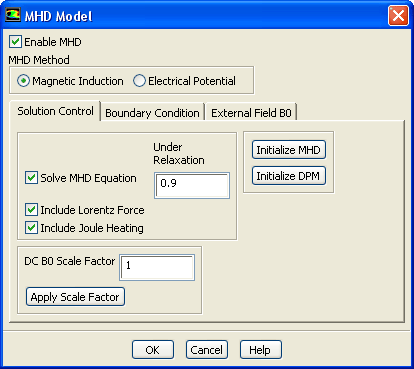Click the Apply Scale Factor button
This screenshot has height=369, width=414.
[x=75, y=297]
